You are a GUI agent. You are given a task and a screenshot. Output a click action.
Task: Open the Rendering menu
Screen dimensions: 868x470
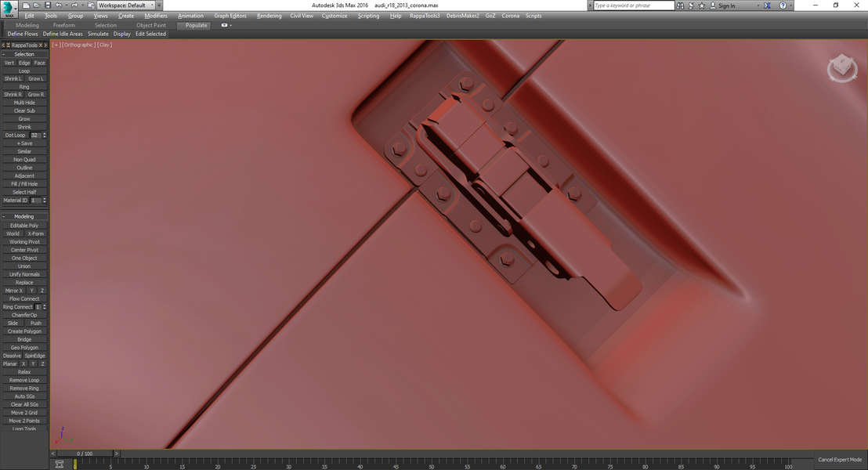(x=269, y=16)
